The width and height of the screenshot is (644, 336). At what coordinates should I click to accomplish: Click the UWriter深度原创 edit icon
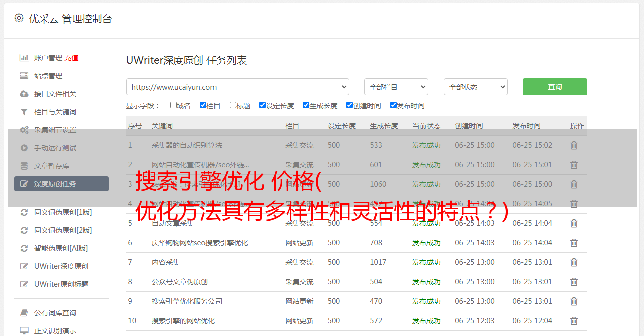(24, 266)
